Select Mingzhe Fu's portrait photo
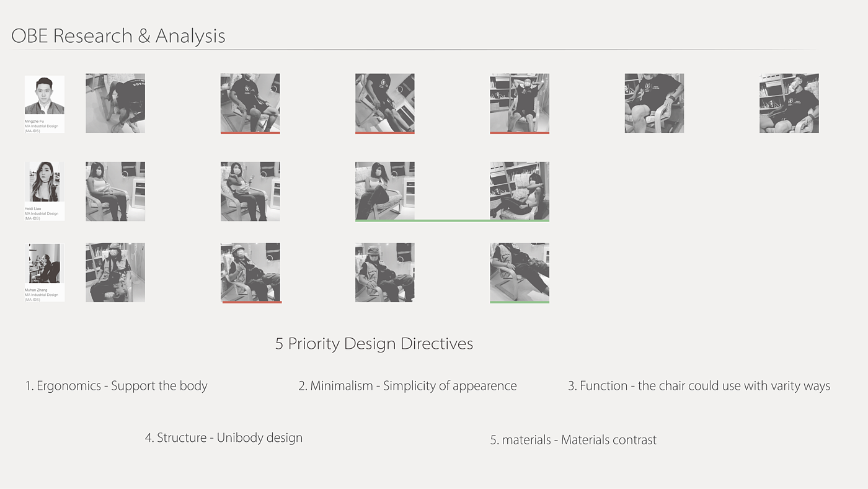The width and height of the screenshot is (868, 489). tap(45, 95)
